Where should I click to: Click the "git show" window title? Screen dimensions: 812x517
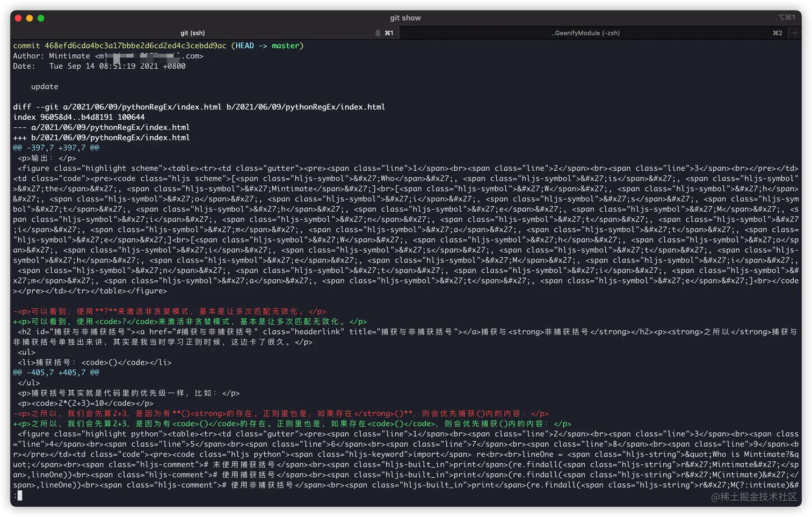(x=405, y=18)
